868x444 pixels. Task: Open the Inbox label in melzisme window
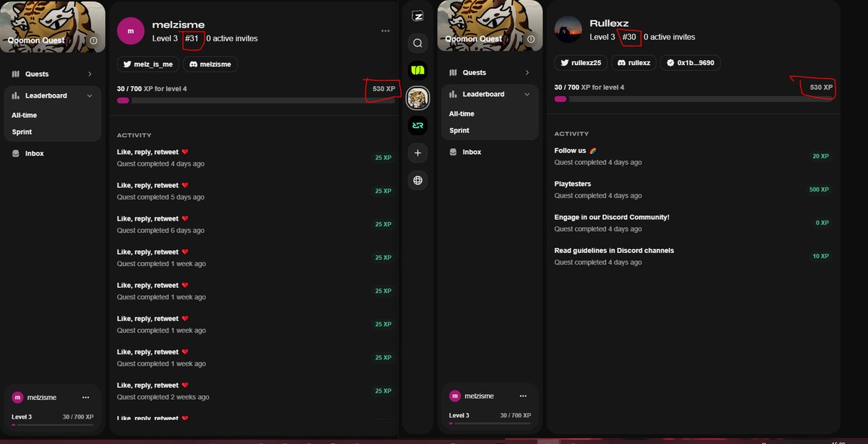(35, 153)
